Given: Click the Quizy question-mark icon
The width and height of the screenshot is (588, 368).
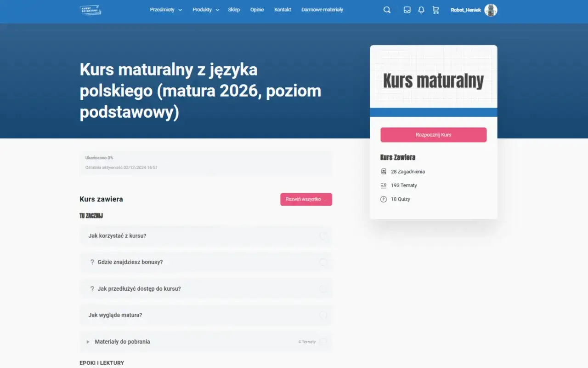Looking at the screenshot, I should [x=383, y=199].
